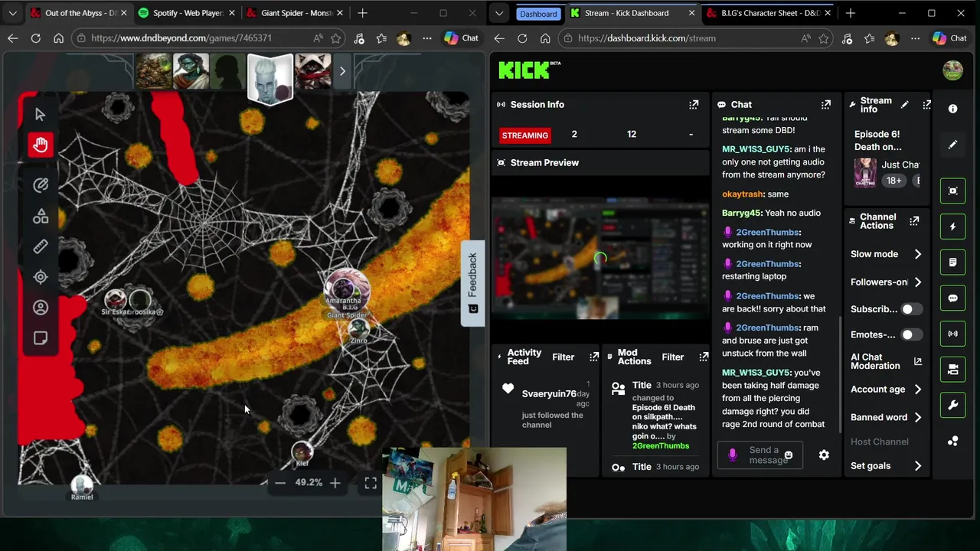The height and width of the screenshot is (551, 980).
Task: Open the shapes tool in map toolbar
Action: tap(41, 217)
